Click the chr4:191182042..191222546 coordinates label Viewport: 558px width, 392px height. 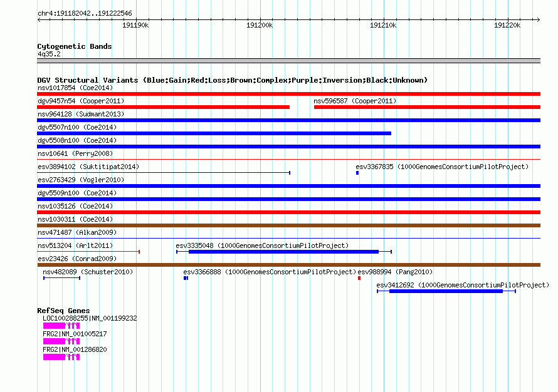pos(85,13)
